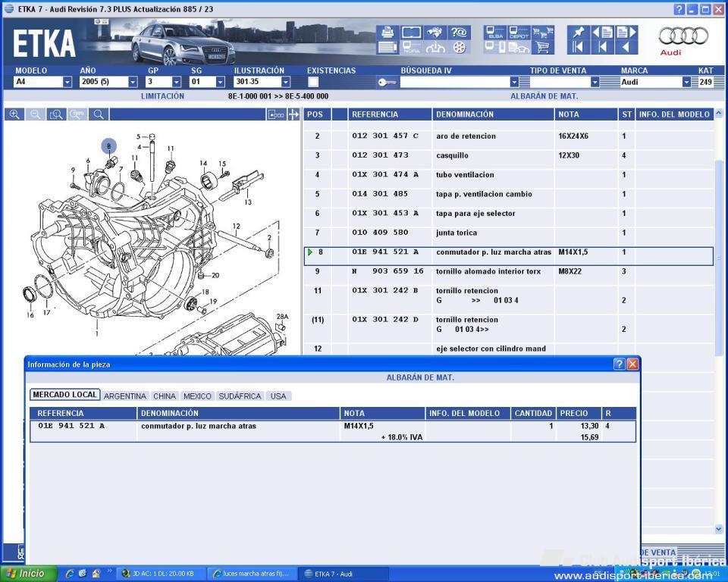Open the Modelo dropdown showing A4
This screenshot has height=582, width=728.
tap(67, 82)
